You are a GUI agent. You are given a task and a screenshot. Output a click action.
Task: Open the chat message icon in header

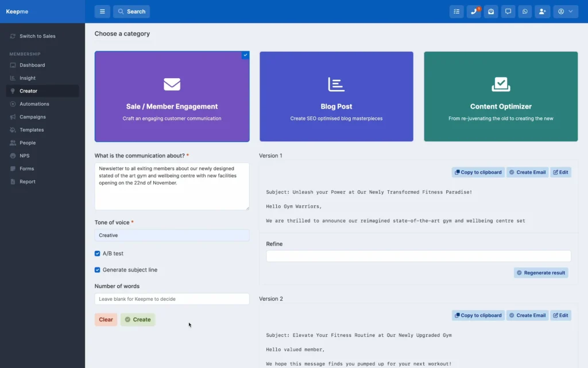tap(508, 11)
